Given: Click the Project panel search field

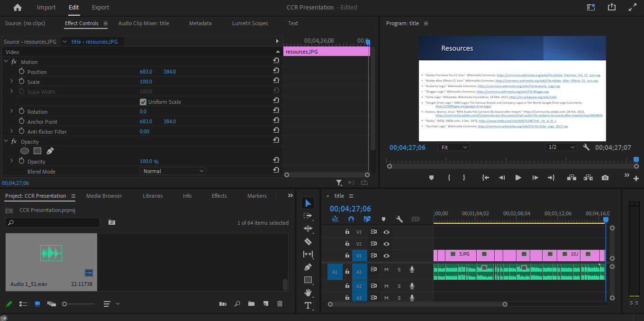Looking at the screenshot, I should (x=53, y=222).
